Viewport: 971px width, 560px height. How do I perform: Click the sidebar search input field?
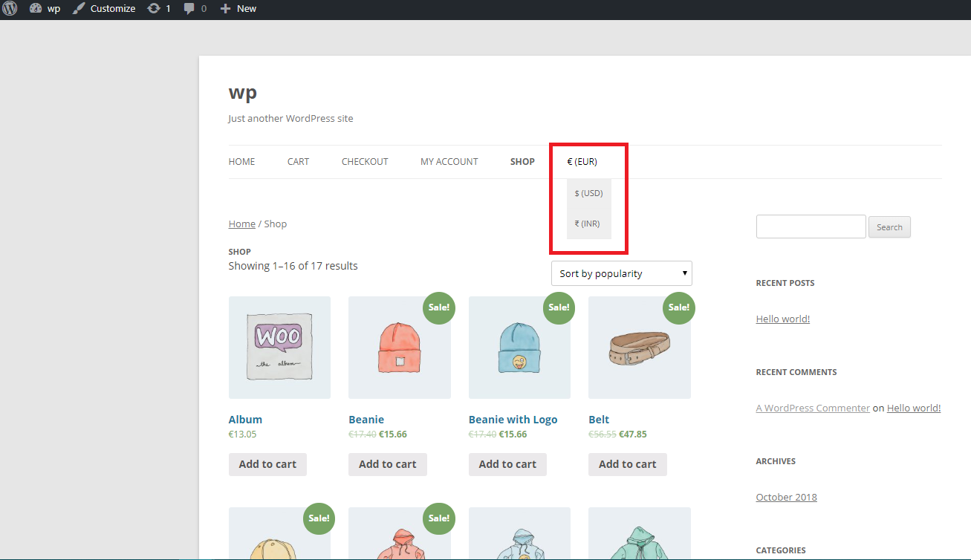(x=811, y=227)
